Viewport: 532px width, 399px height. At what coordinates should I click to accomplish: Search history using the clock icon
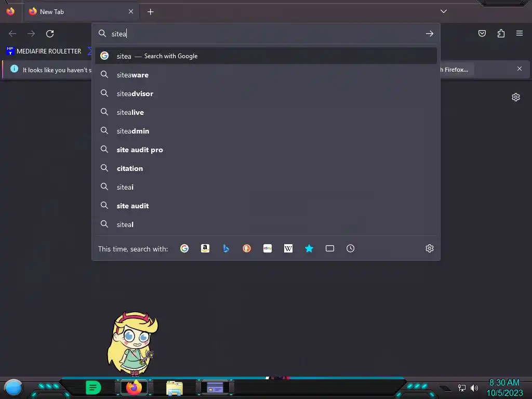point(351,249)
